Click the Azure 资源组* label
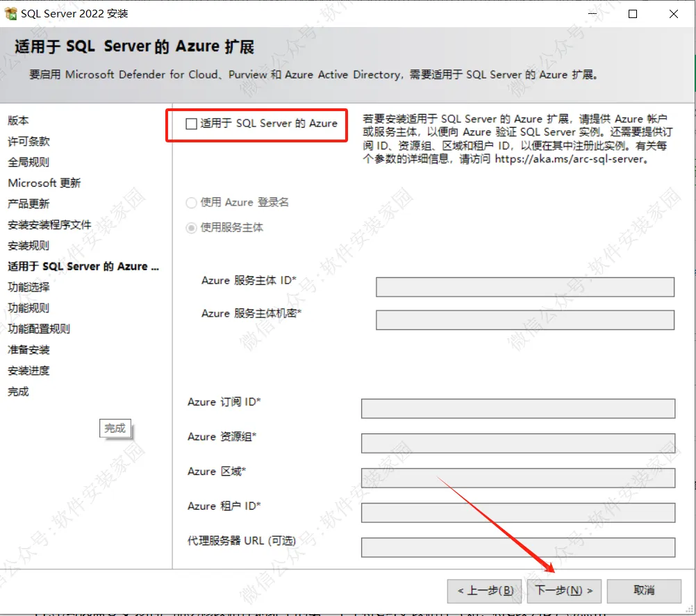The height and width of the screenshot is (616, 696). [222, 437]
